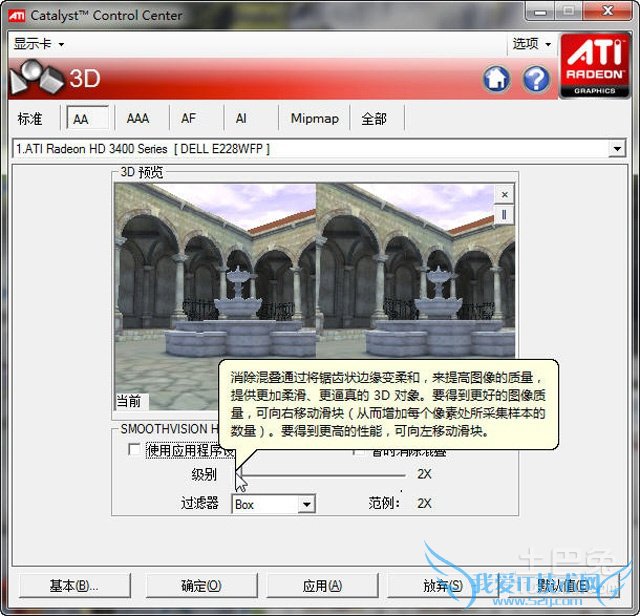Toggle the 暂时消除混叠 checkbox
640x616 pixels.
(358, 451)
